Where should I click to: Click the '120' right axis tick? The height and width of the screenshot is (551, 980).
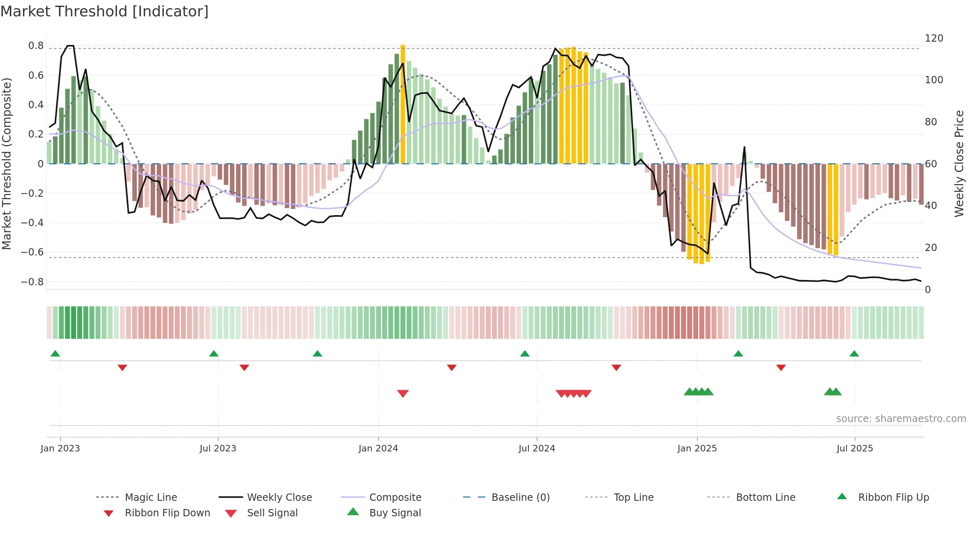pos(934,38)
